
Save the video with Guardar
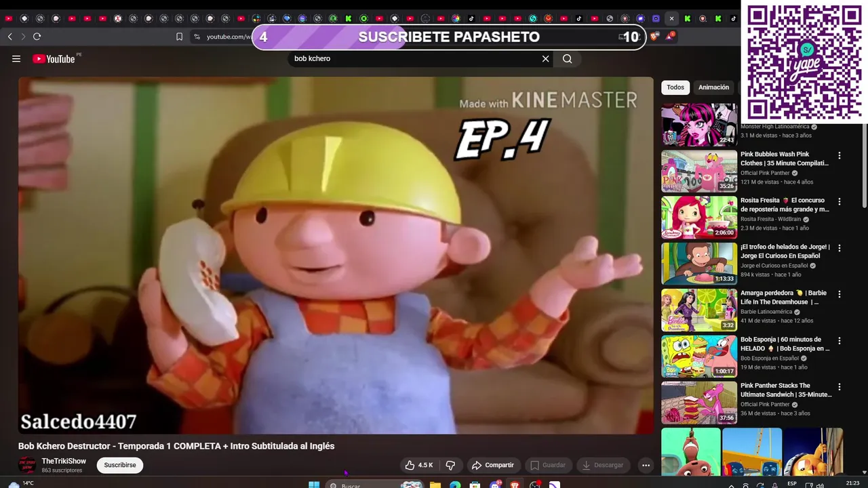tap(548, 465)
